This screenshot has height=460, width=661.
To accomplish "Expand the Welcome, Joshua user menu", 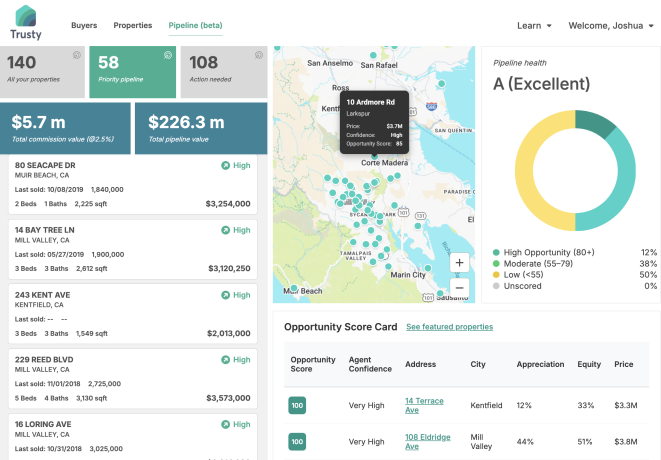I will pos(609,25).
